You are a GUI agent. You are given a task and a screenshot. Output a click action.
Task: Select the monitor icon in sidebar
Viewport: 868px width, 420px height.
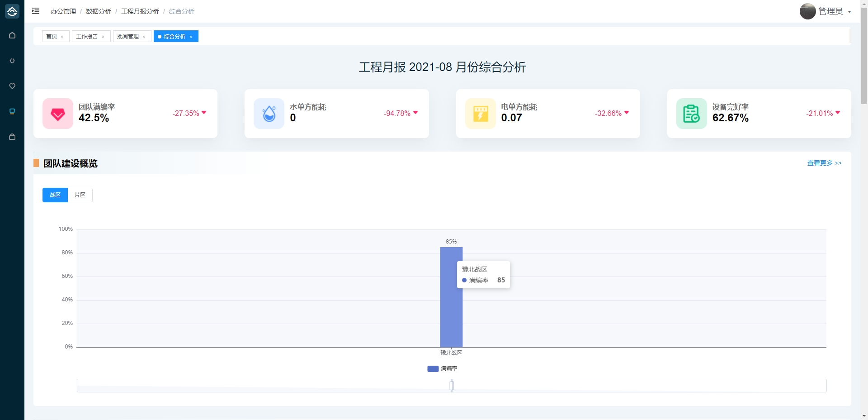tap(12, 111)
